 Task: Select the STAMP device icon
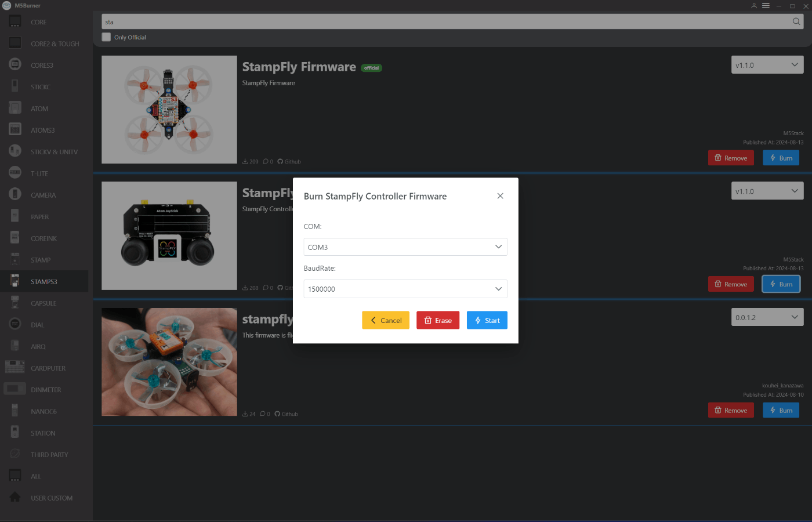(x=15, y=259)
